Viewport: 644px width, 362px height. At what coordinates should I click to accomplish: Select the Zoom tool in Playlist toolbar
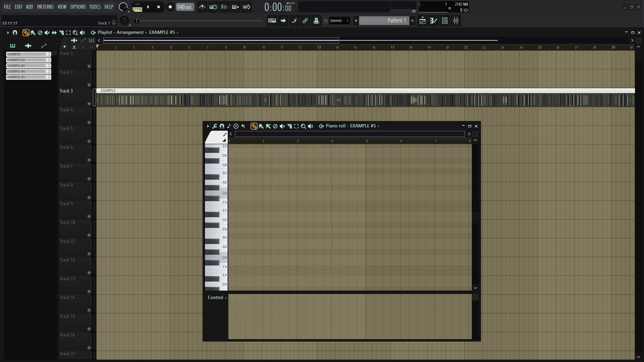75,33
